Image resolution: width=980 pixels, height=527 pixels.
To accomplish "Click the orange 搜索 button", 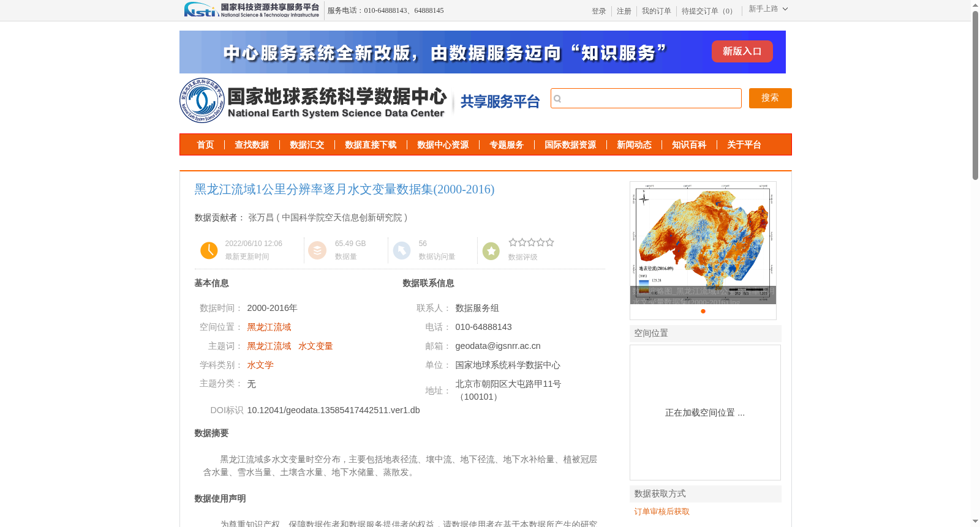I will pyautogui.click(x=770, y=98).
